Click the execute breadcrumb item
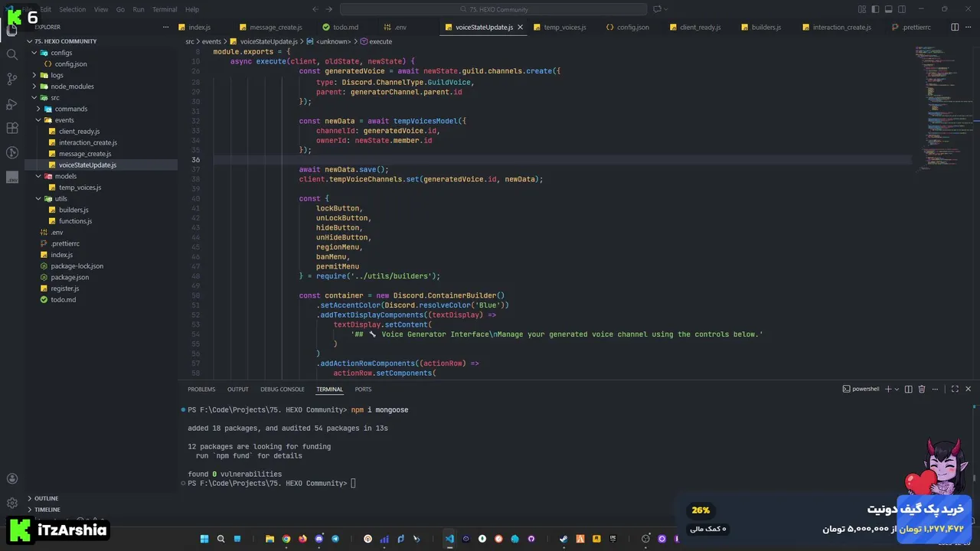 tap(376, 41)
